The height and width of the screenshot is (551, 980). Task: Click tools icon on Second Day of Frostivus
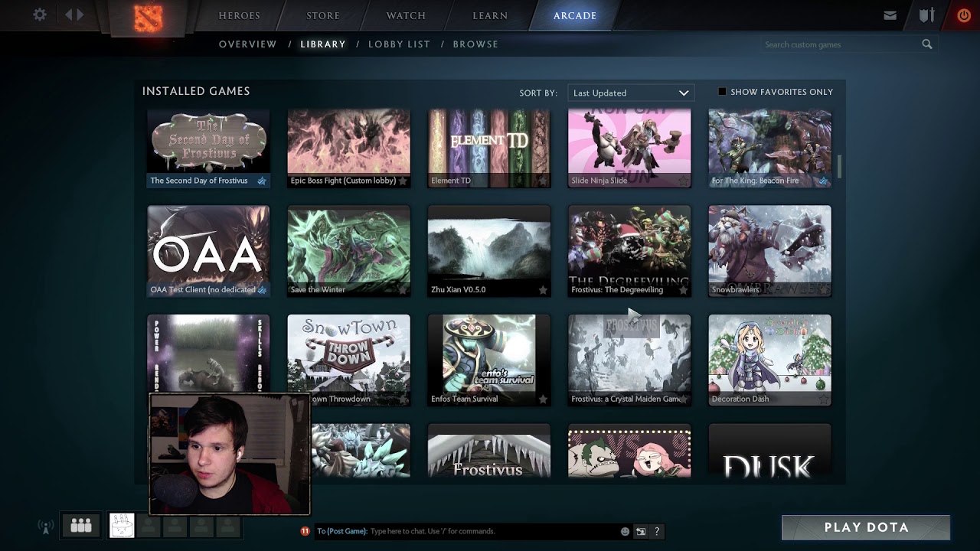pos(262,181)
